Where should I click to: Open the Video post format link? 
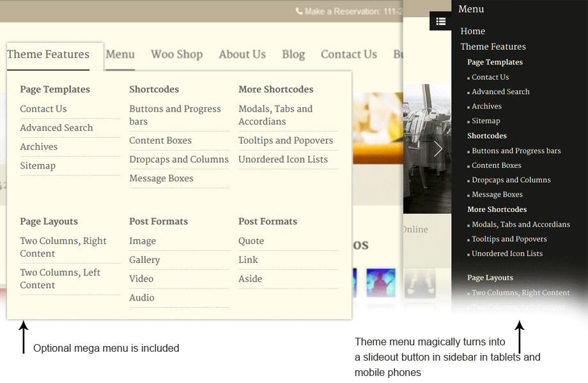coord(141,279)
